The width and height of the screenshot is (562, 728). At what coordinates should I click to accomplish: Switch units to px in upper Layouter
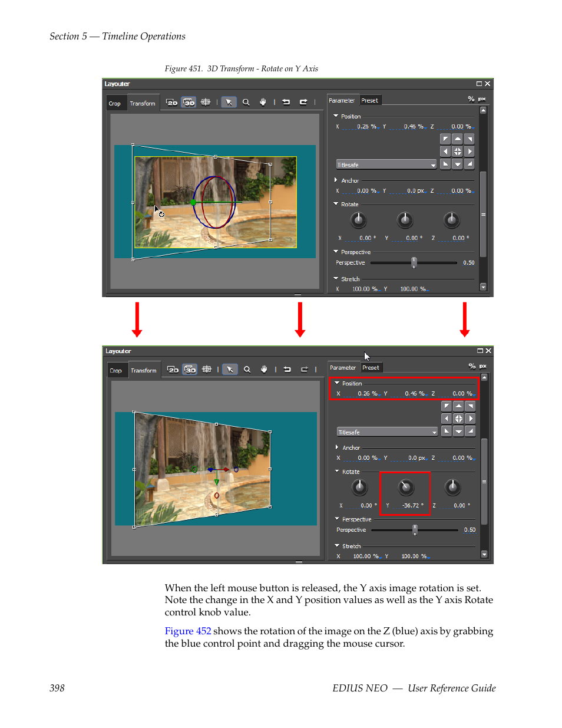pyautogui.click(x=482, y=99)
